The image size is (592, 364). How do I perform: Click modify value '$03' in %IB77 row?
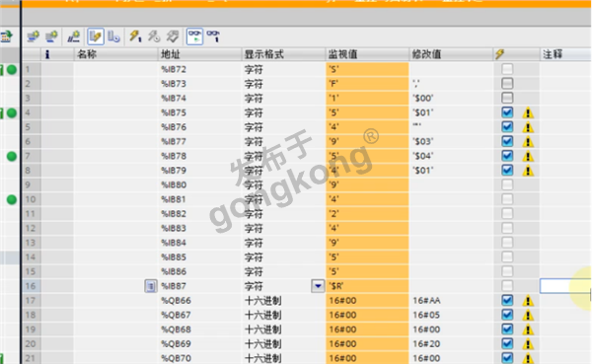coord(422,142)
